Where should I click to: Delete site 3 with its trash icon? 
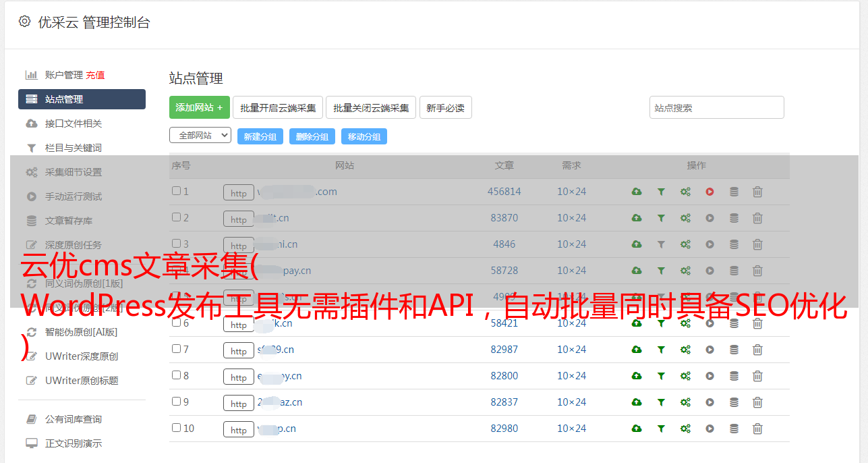tap(757, 244)
